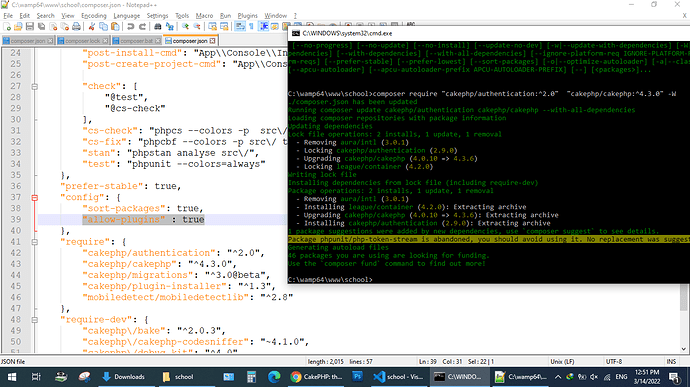Click the Open file toolbar icon
This screenshot has width=690, height=387.
tap(18, 27)
